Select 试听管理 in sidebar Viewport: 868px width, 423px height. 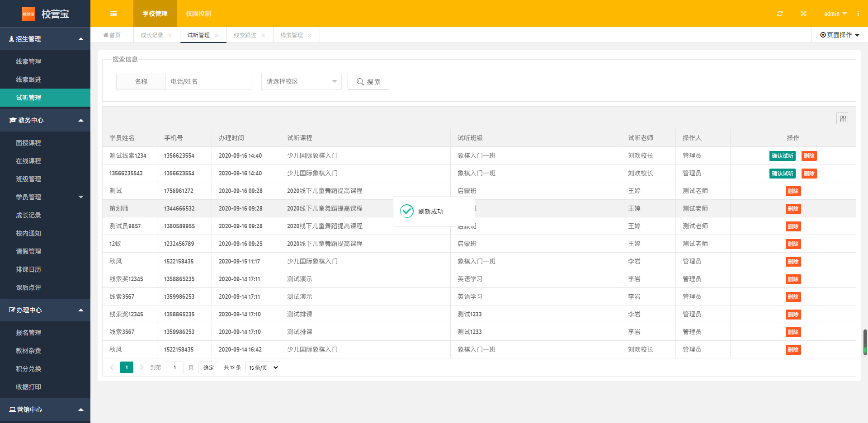click(x=45, y=98)
